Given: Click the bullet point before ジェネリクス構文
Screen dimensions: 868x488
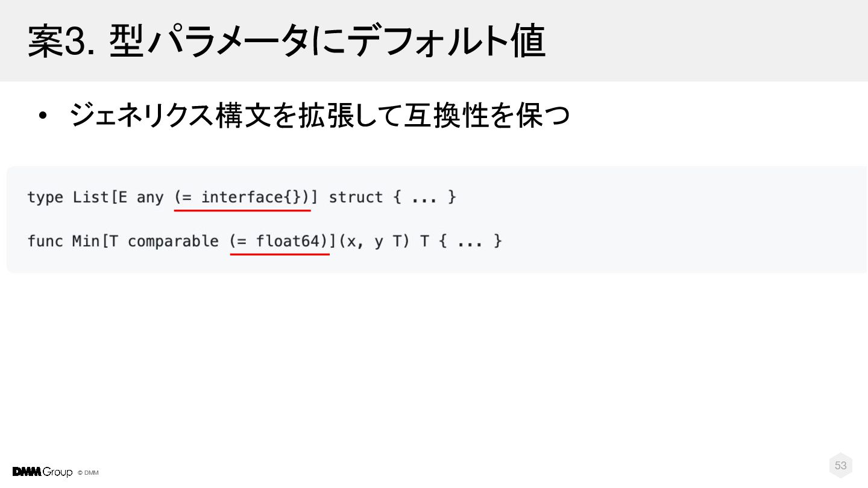Looking at the screenshot, I should point(42,116).
